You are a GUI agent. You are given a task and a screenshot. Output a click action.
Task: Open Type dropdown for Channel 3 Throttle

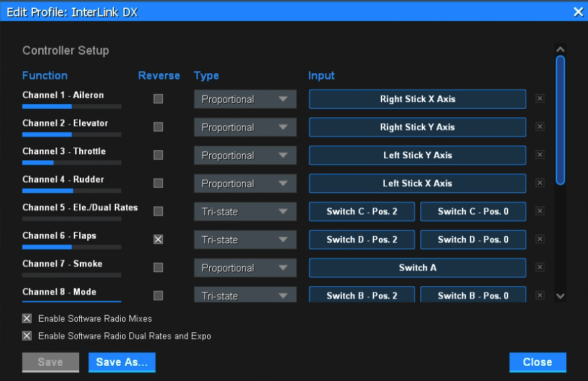245,156
